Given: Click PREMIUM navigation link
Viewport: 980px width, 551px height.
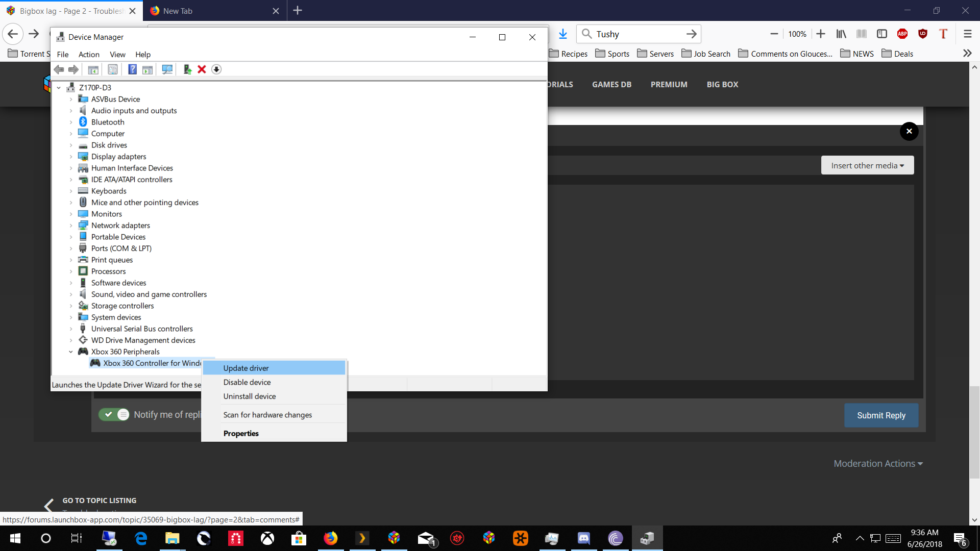Looking at the screenshot, I should (669, 84).
